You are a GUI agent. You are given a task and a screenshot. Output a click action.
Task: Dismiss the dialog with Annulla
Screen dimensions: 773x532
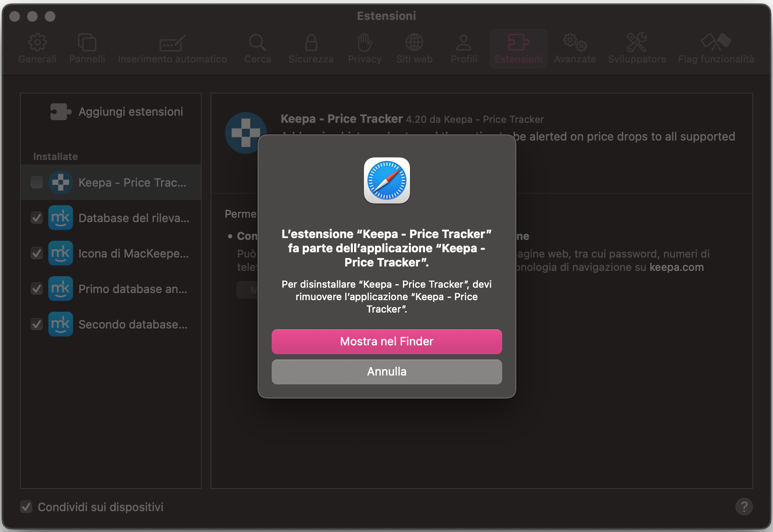pyautogui.click(x=386, y=372)
